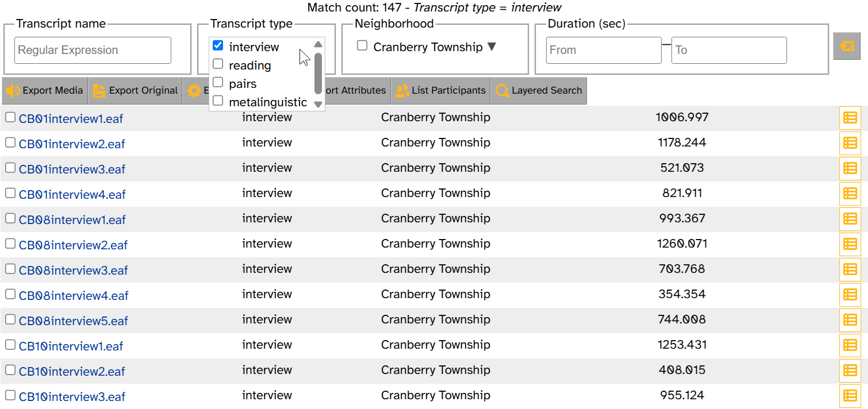Open attributes icon for CB01interview4.eaf row
The image size is (868, 409).
coord(850,194)
